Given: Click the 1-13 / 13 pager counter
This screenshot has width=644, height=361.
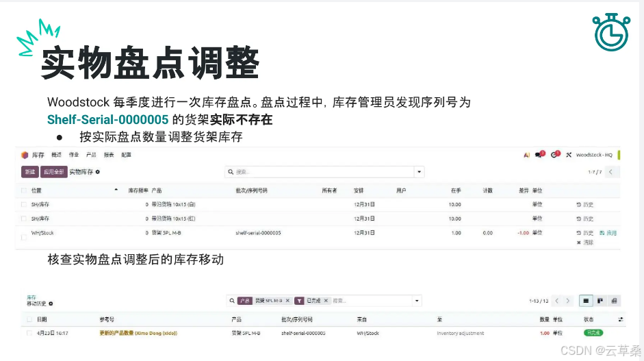Looking at the screenshot, I should click(539, 301).
